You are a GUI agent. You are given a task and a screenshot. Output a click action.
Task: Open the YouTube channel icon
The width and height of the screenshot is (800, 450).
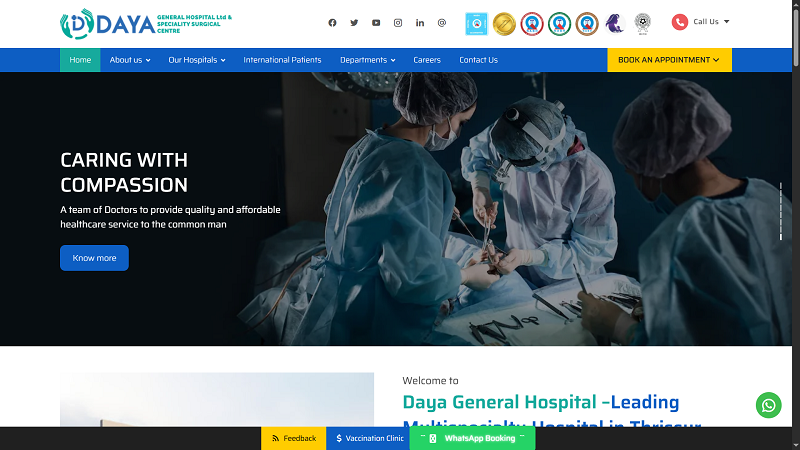tap(376, 22)
